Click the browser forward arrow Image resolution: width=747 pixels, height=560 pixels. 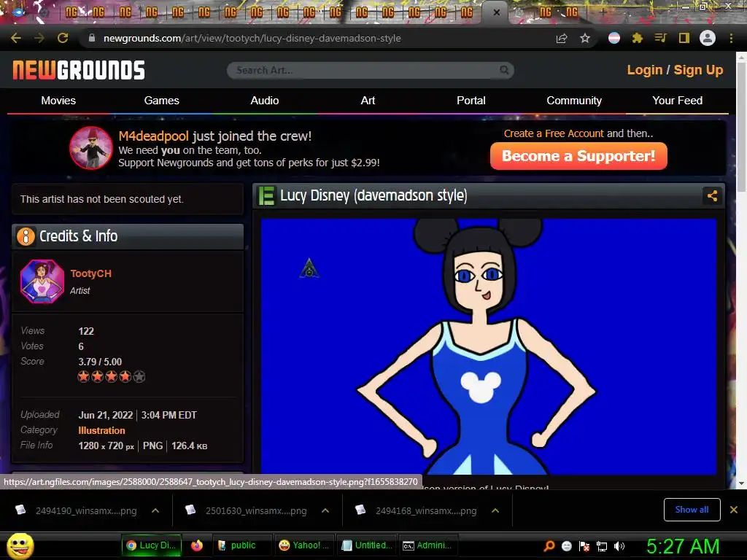tap(39, 38)
